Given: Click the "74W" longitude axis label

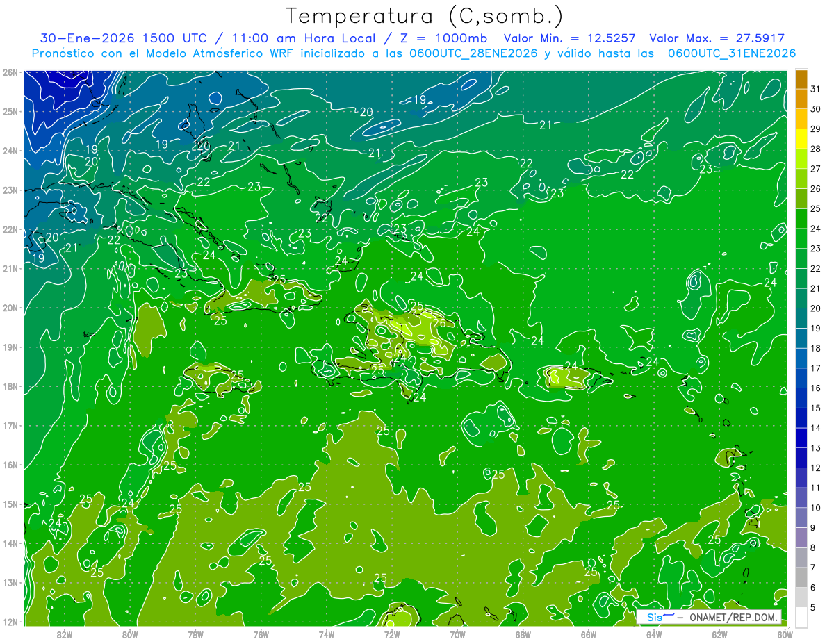Looking at the screenshot, I should [327, 634].
